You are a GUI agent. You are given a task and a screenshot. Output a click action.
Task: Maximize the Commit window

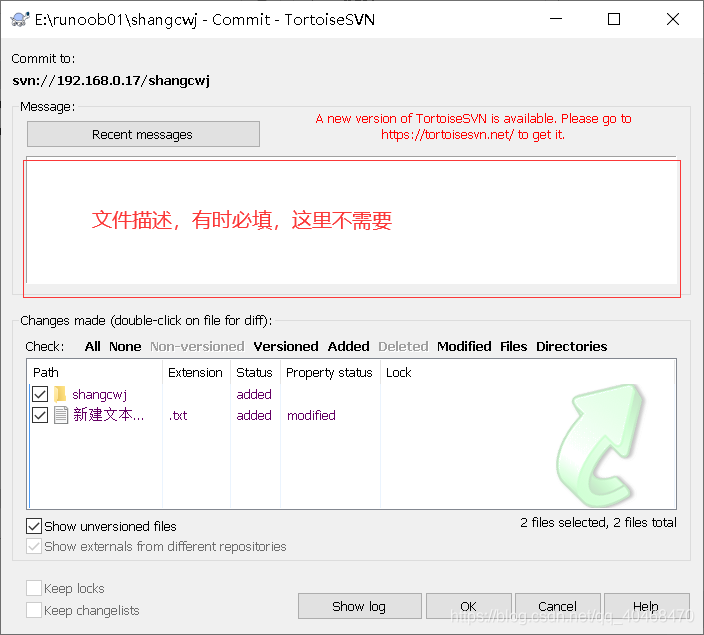614,19
